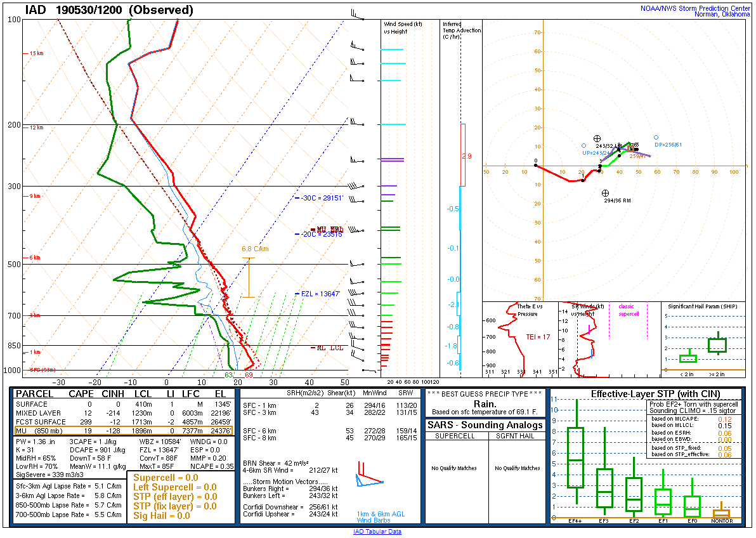This screenshot has width=756, height=538.
Task: Click the SigSevere = 339 m3/s3 value
Action: (x=49, y=475)
